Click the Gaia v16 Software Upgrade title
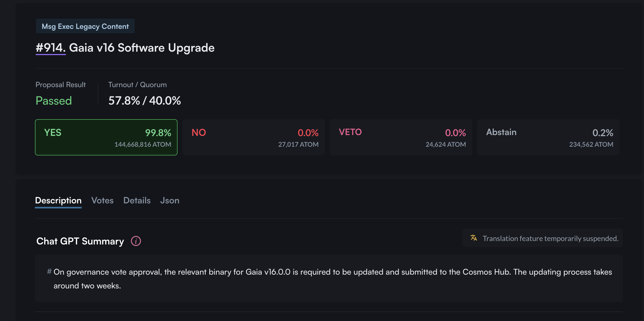Viewport: 644px width, 321px height. [142, 48]
